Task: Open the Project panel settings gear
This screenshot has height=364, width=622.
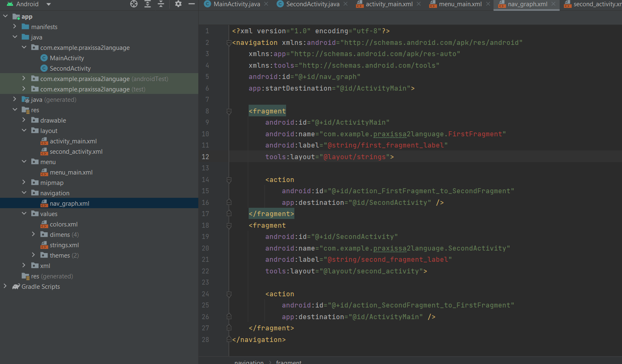Action: pos(178,4)
